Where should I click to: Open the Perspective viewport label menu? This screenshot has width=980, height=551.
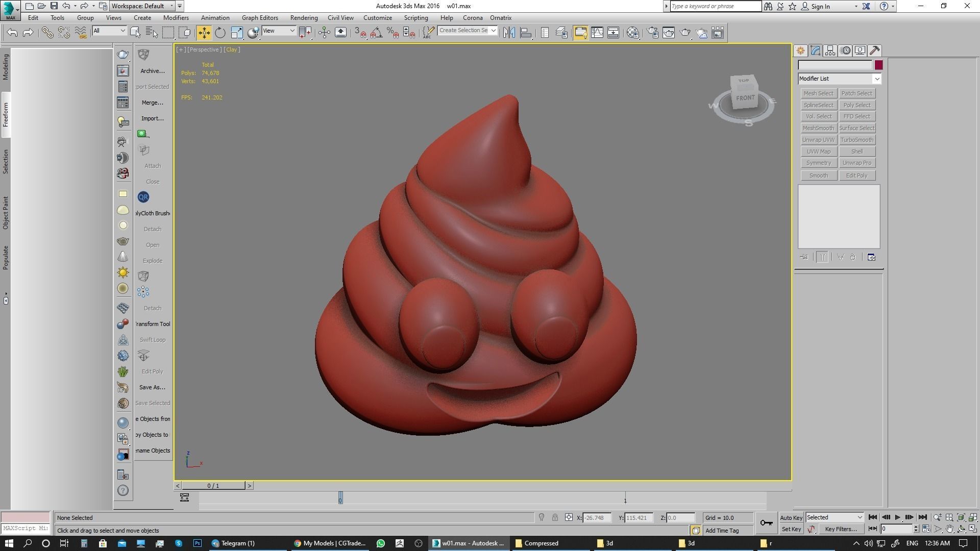coord(204,49)
